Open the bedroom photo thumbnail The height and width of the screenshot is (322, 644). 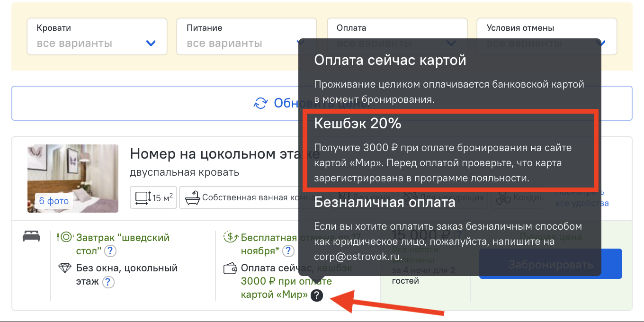(73, 178)
